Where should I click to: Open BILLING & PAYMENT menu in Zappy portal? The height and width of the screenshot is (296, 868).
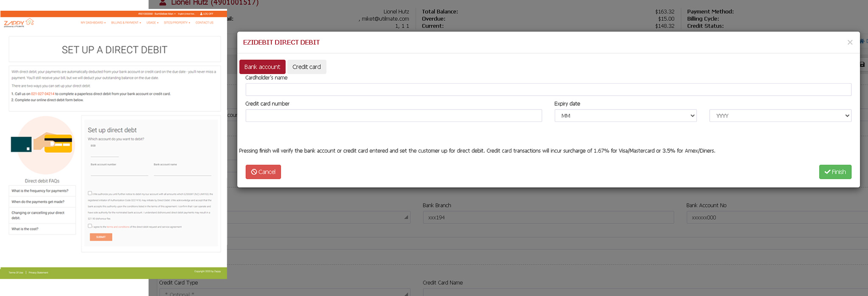(x=126, y=23)
